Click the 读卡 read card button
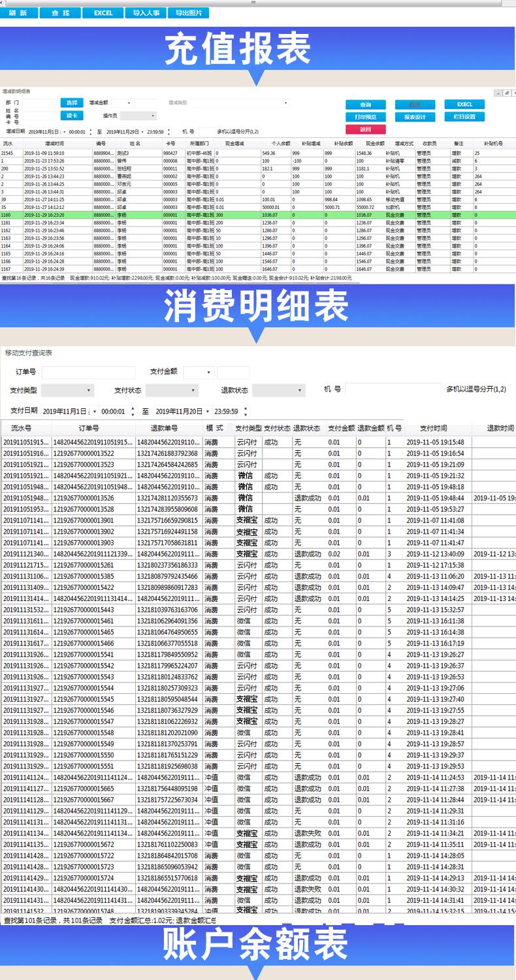The image size is (516, 980). (x=72, y=116)
